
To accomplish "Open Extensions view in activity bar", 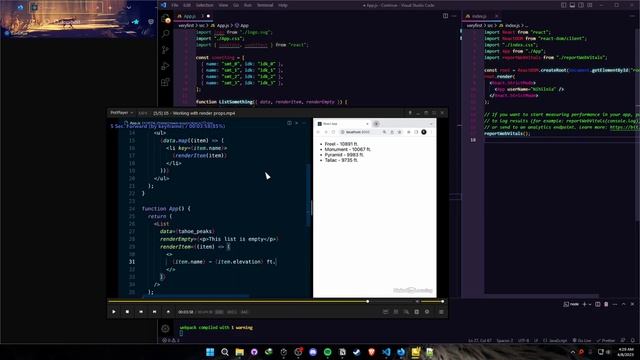I will 165,82.
